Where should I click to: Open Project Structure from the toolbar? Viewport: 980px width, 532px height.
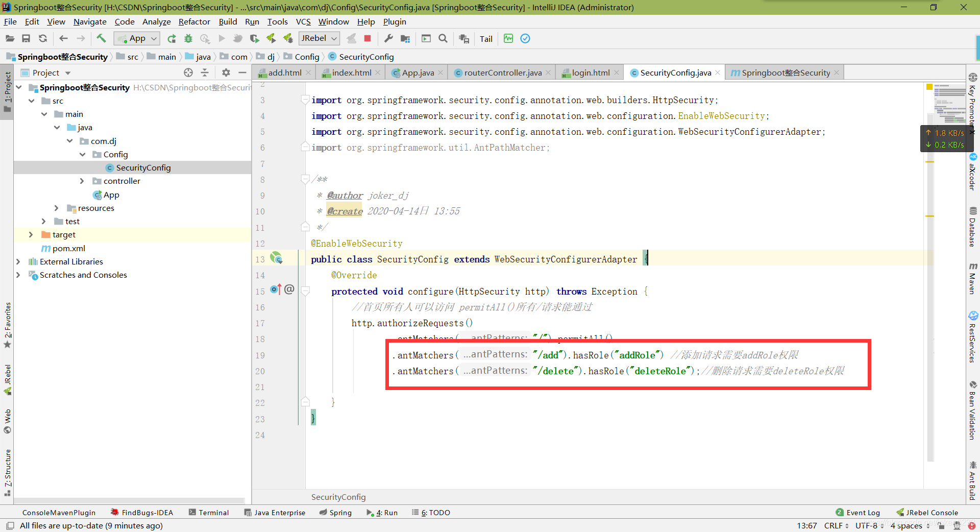pyautogui.click(x=405, y=38)
